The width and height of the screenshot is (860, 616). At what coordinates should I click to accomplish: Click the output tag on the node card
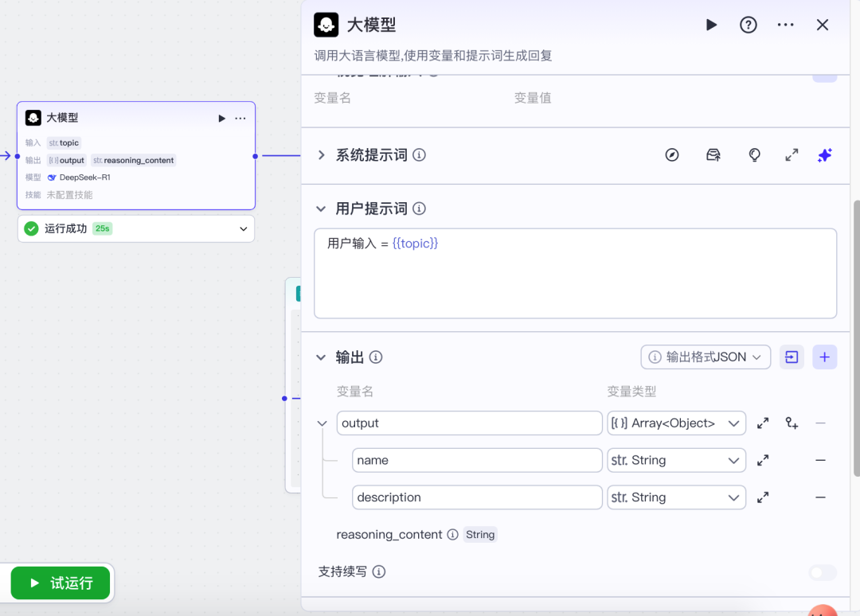pyautogui.click(x=67, y=160)
